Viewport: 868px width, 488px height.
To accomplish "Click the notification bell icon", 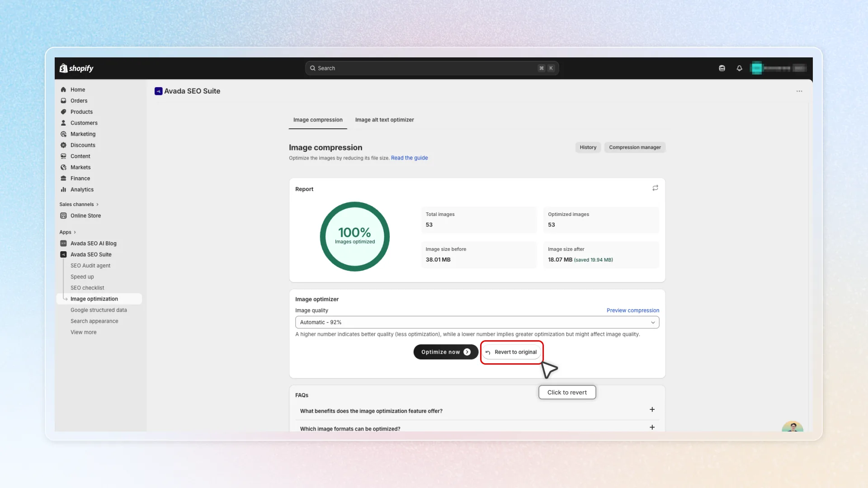I will [x=739, y=68].
